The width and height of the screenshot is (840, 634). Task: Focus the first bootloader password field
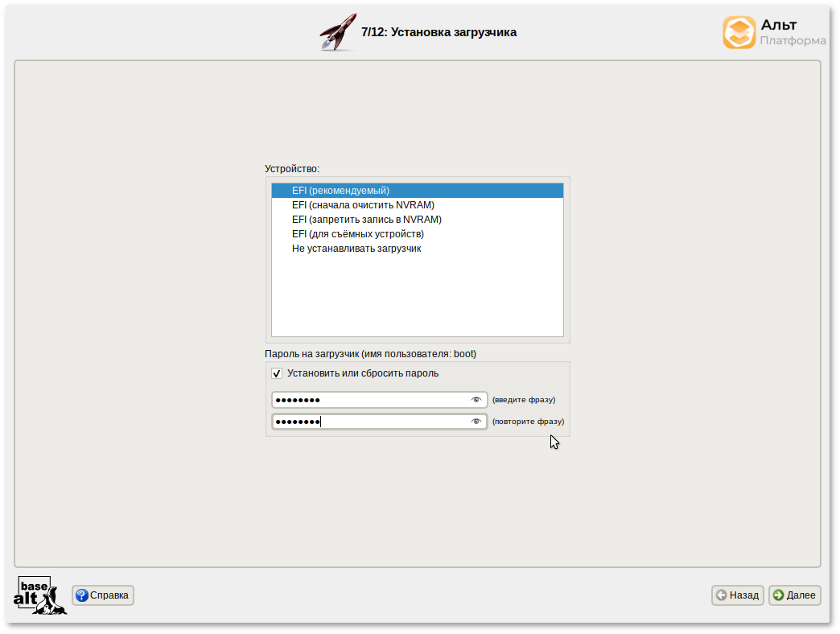(x=370, y=400)
